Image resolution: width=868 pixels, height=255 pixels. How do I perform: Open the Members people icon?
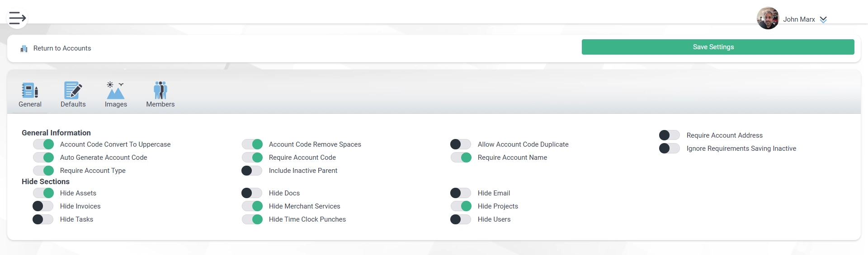160,90
